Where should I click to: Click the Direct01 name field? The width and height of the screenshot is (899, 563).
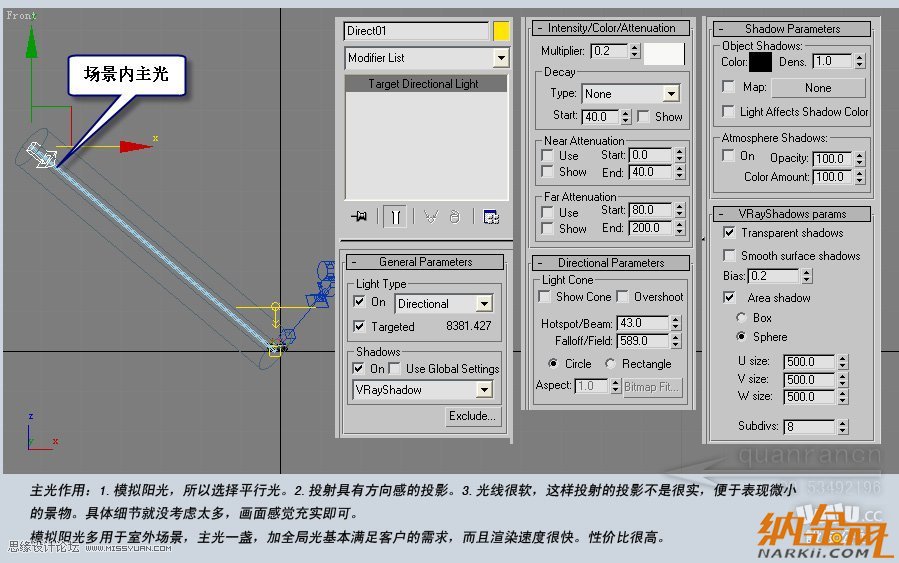(x=416, y=31)
